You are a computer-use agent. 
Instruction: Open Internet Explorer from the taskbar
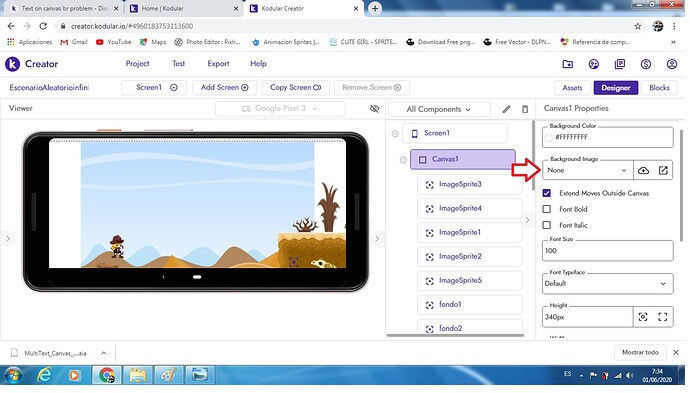[x=44, y=375]
